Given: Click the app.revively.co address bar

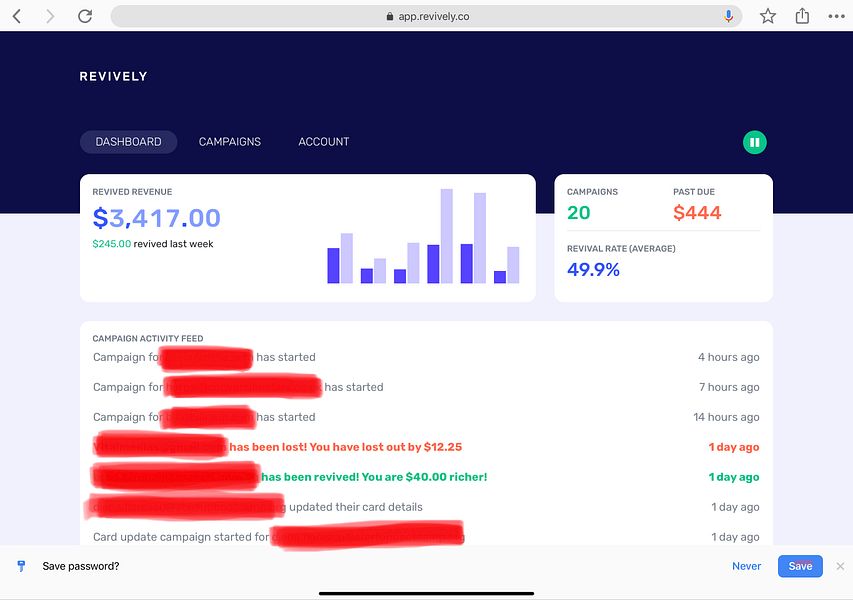Looking at the screenshot, I should point(426,16).
